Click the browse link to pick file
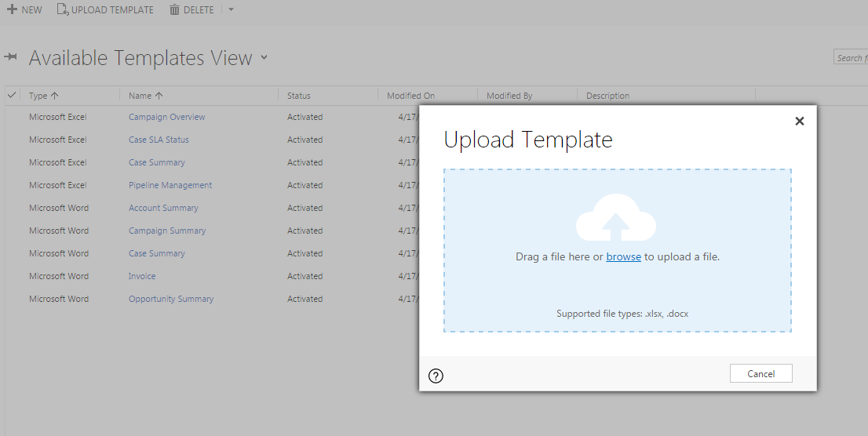The image size is (868, 436). tap(623, 256)
